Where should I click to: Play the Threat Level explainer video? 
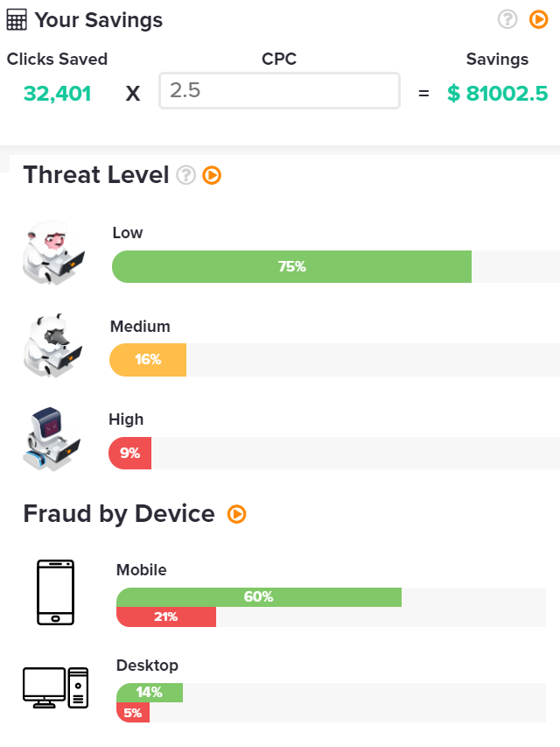212,175
